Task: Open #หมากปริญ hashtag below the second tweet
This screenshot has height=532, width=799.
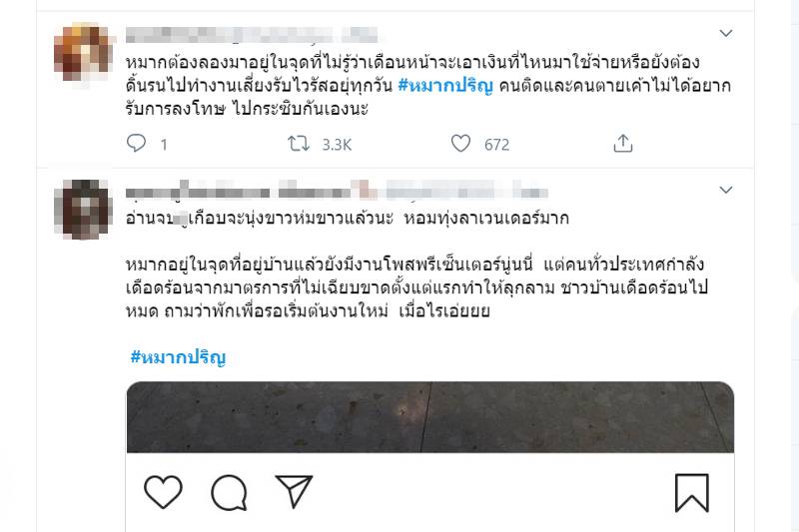Action: tap(178, 357)
